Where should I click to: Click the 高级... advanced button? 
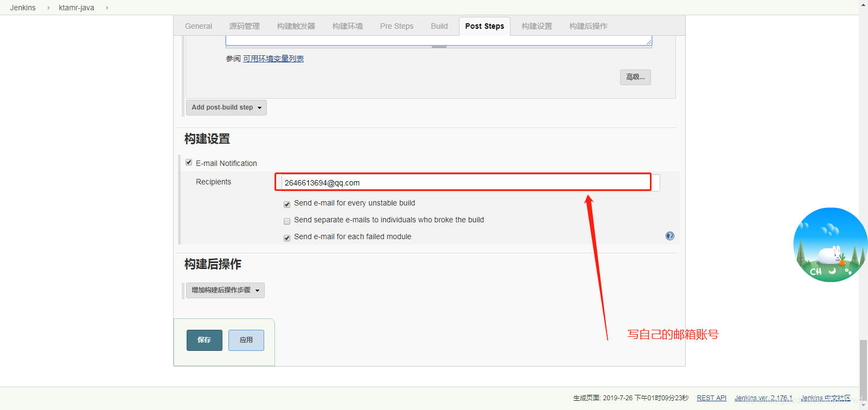pyautogui.click(x=635, y=77)
